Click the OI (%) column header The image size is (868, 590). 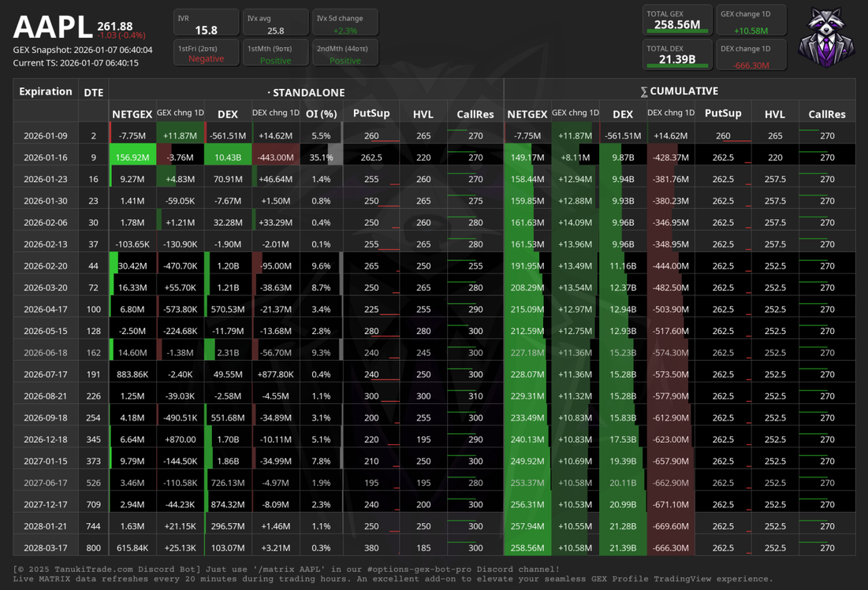pos(321,114)
